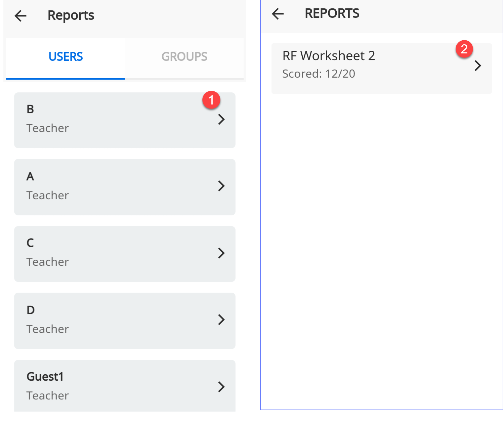504x423 pixels.
Task: Click the back arrow on Reports screen
Action: pyautogui.click(x=20, y=16)
